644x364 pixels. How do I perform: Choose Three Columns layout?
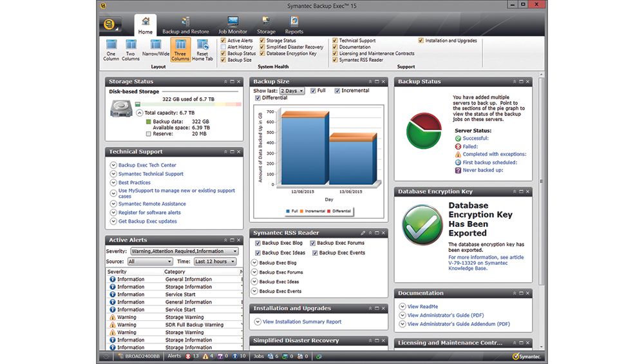[x=180, y=50]
